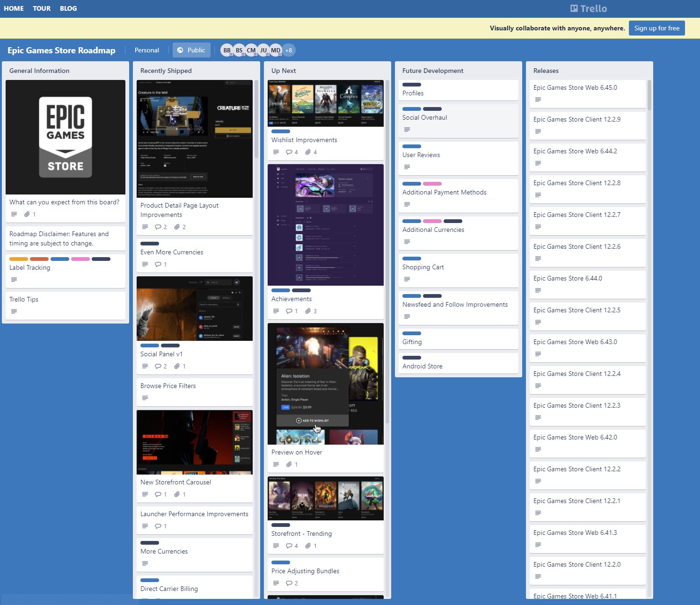Click comments icon on Wishlist Improvements card
Viewport: 700px width, 605px height.
(289, 152)
